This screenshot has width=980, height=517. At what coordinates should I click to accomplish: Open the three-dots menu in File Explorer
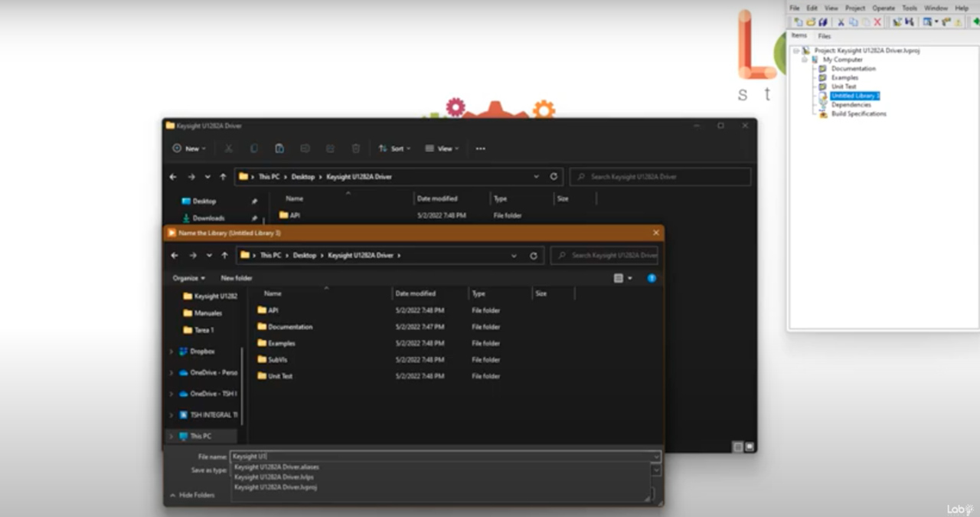coord(480,149)
